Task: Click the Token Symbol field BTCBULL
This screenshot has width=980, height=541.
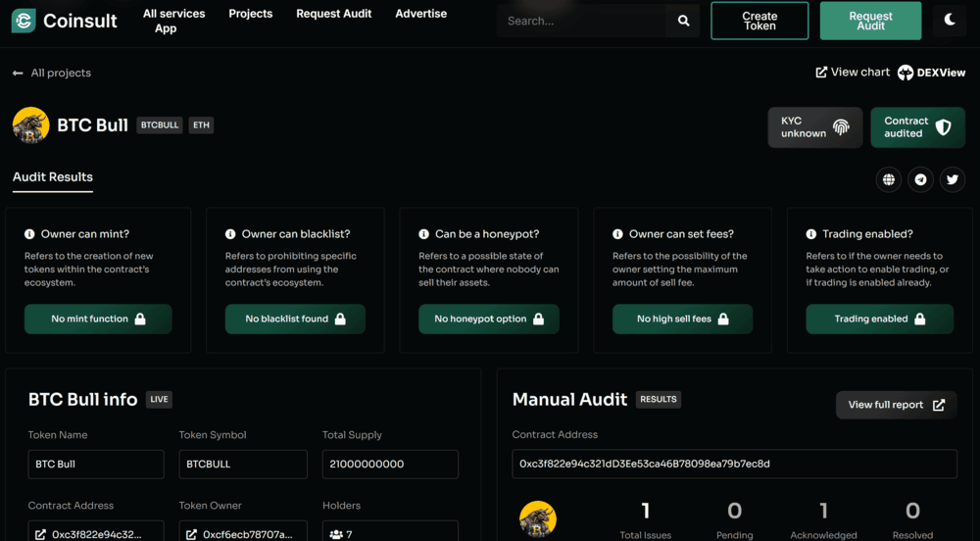Action: click(243, 465)
